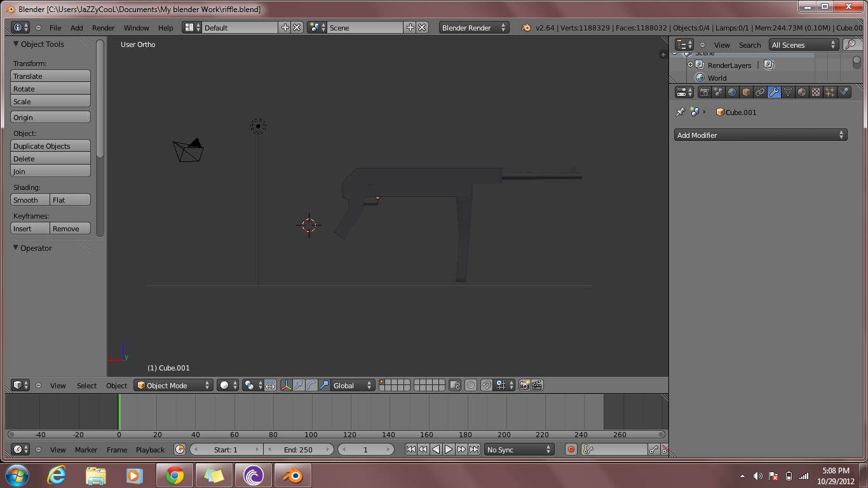Open the World properties globe tab

tap(732, 92)
